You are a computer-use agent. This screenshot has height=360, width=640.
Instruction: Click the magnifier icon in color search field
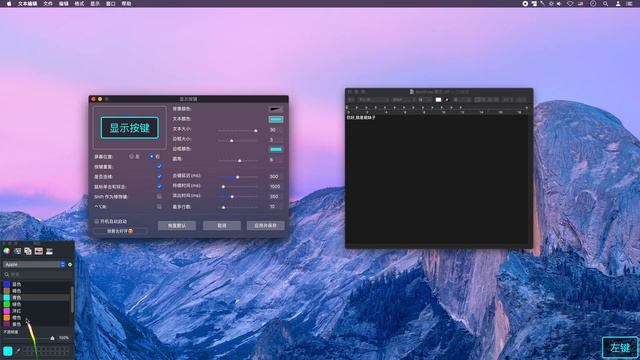click(7, 274)
